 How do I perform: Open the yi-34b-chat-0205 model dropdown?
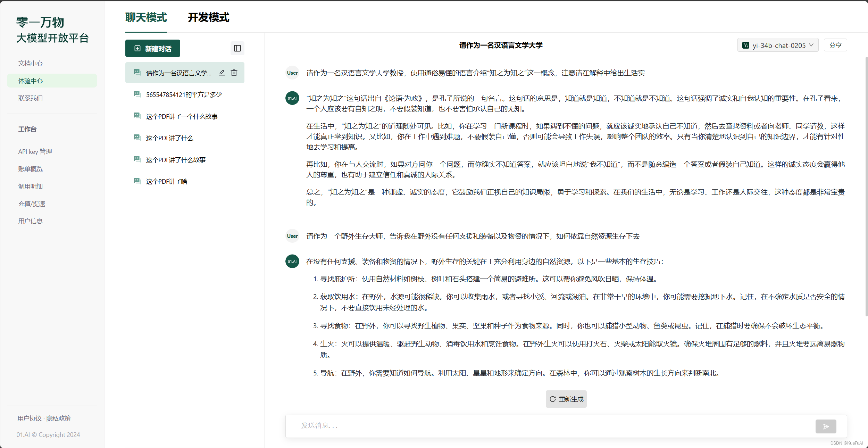click(778, 45)
